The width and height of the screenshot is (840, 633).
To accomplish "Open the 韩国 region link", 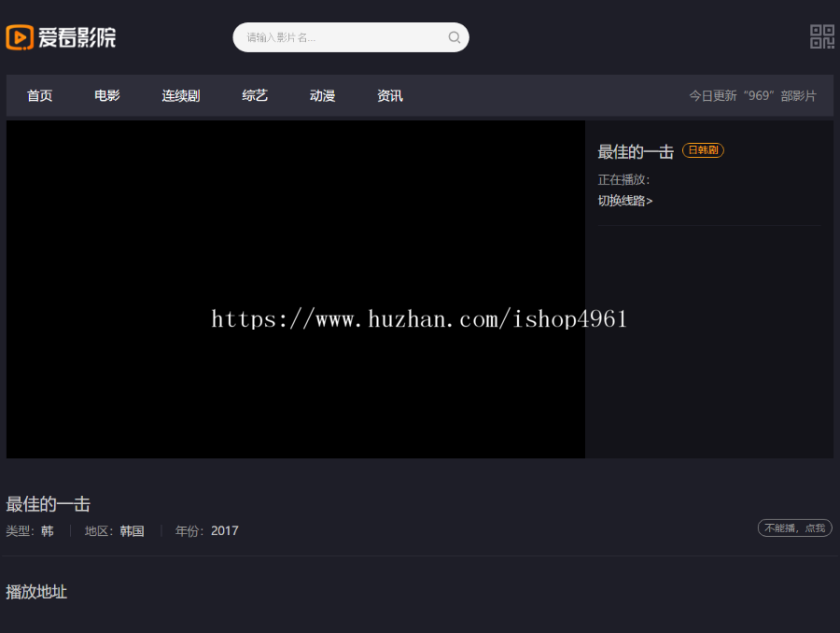I will [132, 530].
